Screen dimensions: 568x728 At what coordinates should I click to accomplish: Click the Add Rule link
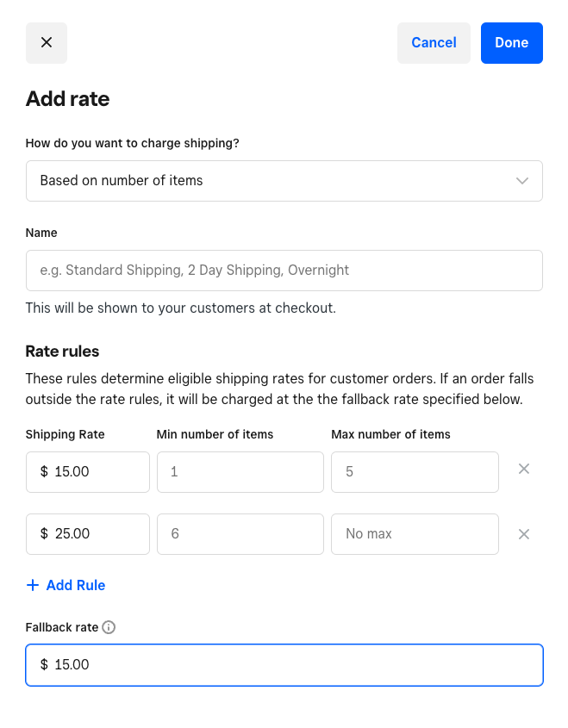[x=76, y=586]
